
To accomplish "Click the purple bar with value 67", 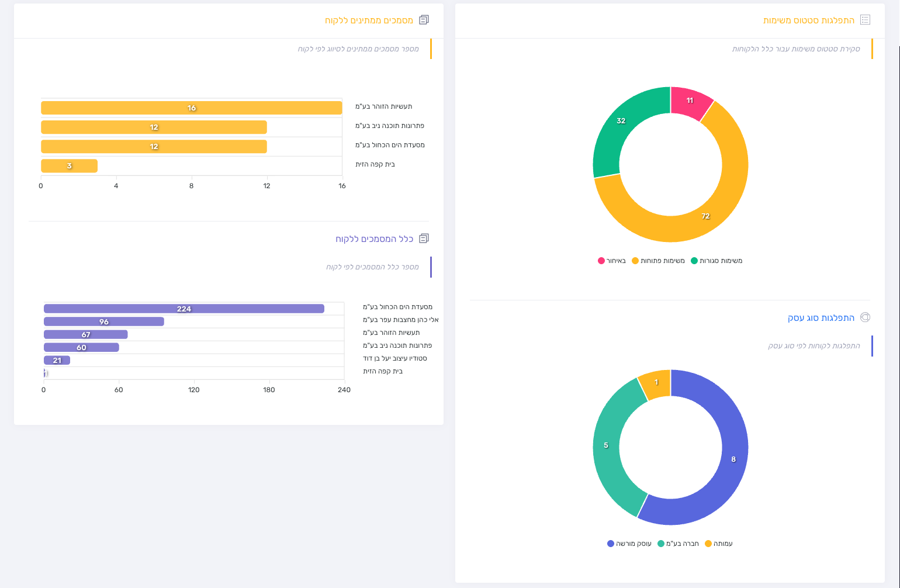I will [86, 334].
